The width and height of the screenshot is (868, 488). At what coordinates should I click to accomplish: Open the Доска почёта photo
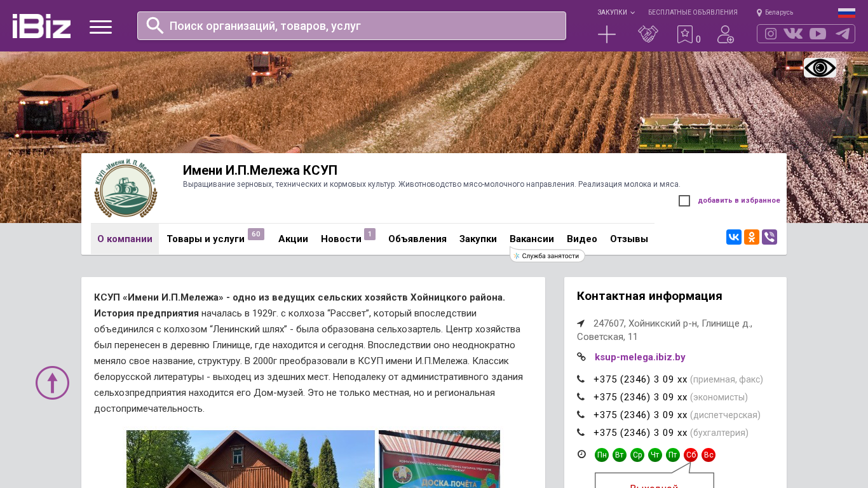pos(439,459)
